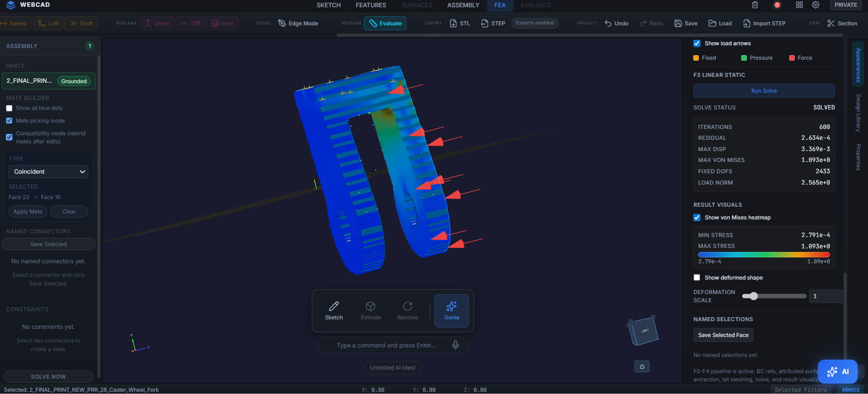Open the Section view tool

coord(842,24)
